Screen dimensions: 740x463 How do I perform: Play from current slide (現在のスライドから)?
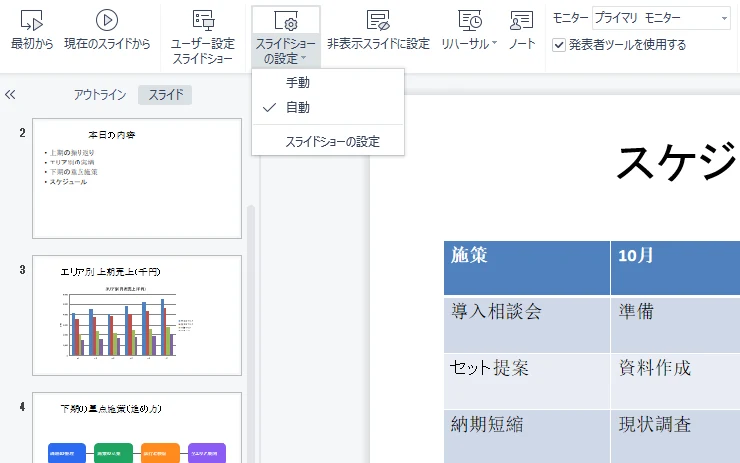(107, 30)
